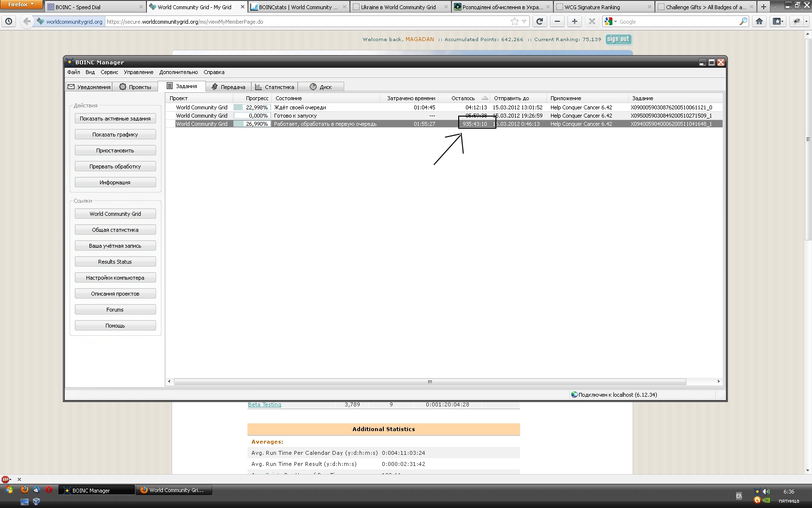Open the Вид menu
The image size is (812, 508).
[x=90, y=72]
